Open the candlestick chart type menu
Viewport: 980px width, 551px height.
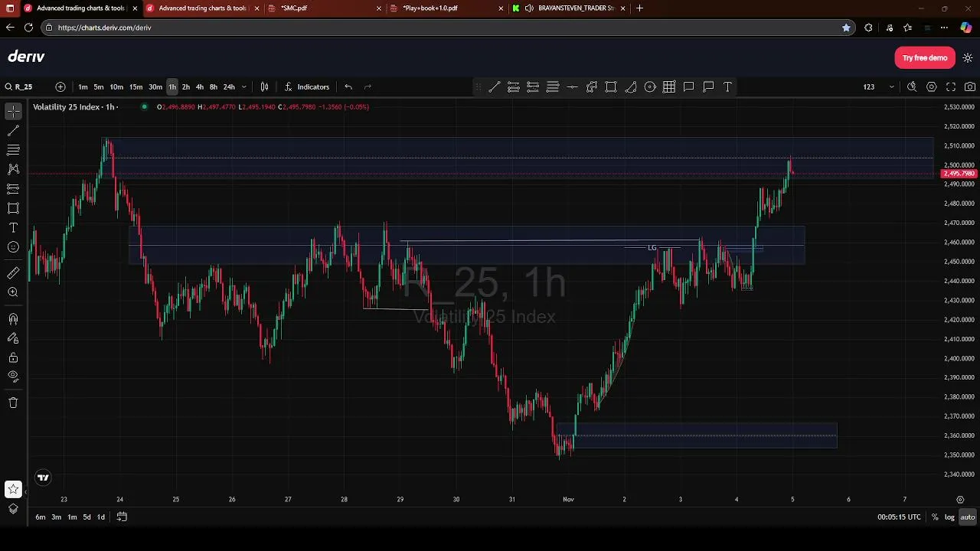[264, 86]
